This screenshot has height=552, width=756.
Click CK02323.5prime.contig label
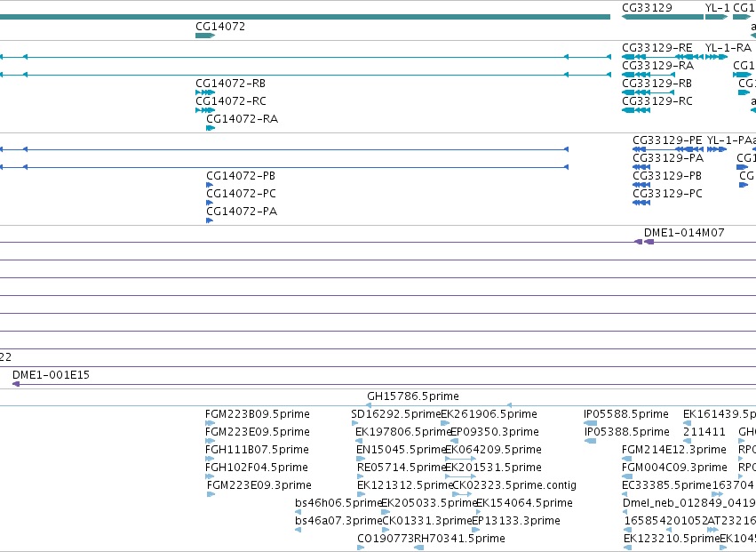[514, 485]
